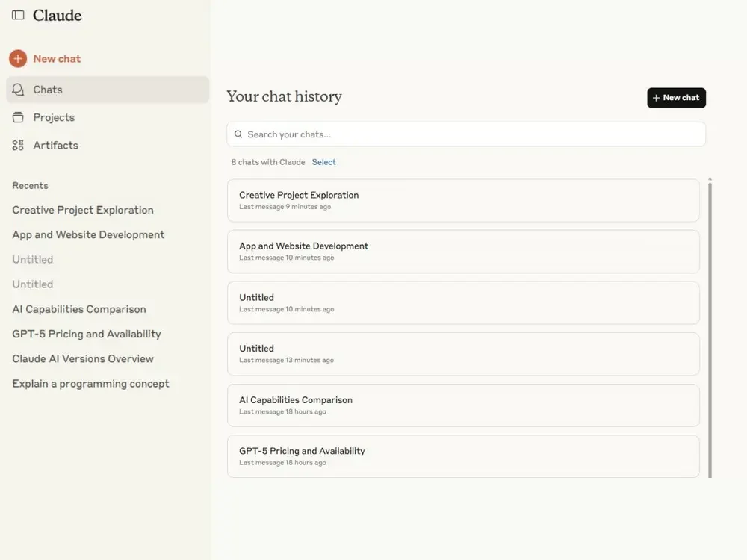Open Claude AI Versions Overview in Recents

[x=83, y=358]
